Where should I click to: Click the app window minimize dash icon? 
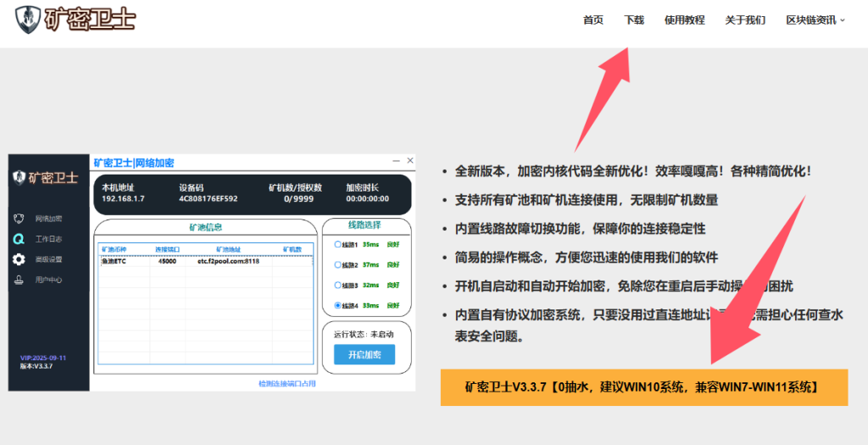tap(395, 161)
